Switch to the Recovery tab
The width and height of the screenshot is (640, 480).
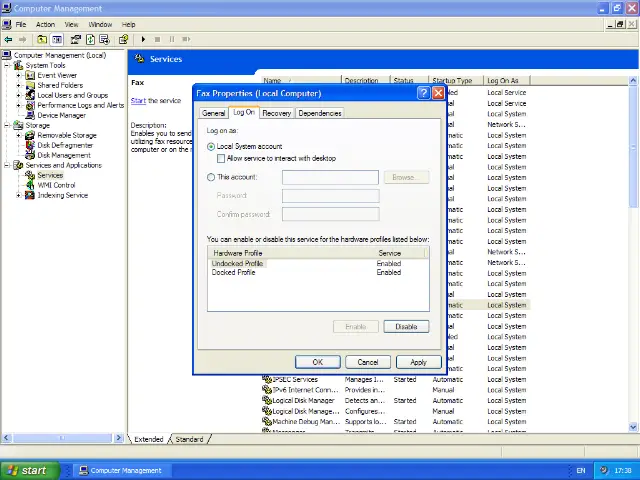tap(276, 113)
